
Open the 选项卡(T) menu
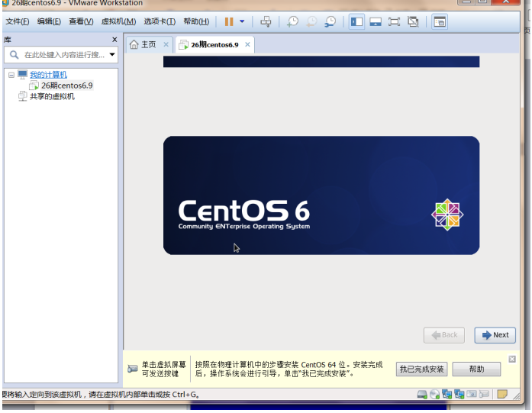(160, 21)
